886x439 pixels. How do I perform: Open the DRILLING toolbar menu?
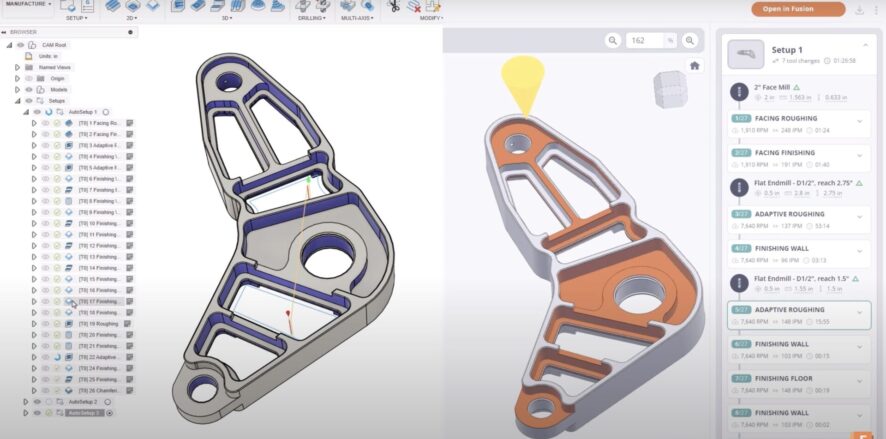click(312, 18)
